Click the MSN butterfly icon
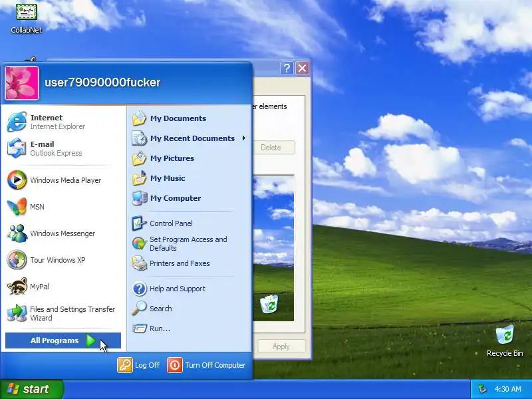The height and width of the screenshot is (399, 532). [17, 207]
